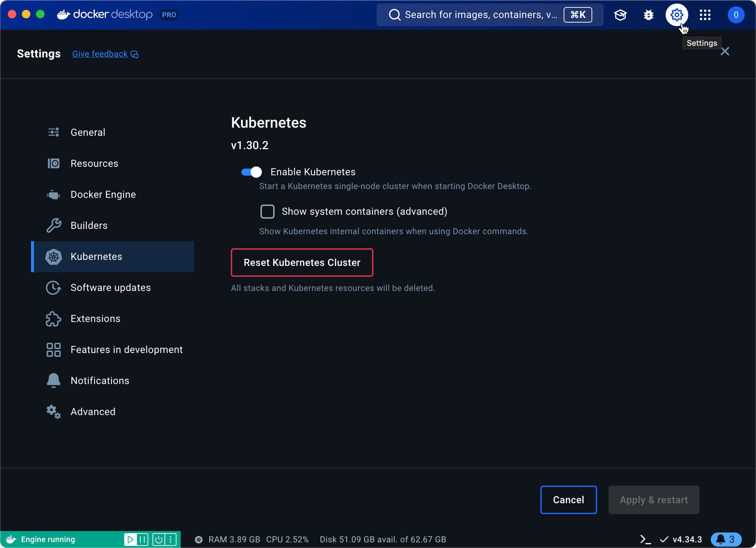Click Software updates menu item
This screenshot has height=548, width=756.
(x=110, y=287)
